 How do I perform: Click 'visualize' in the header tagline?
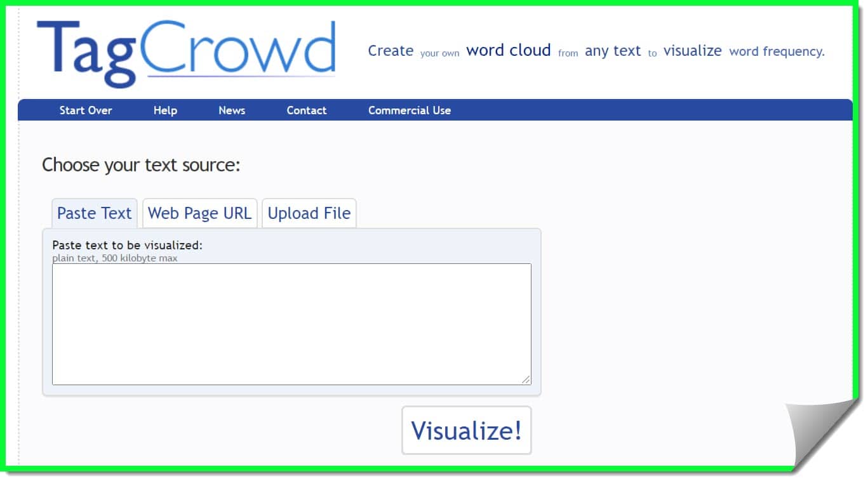point(693,51)
